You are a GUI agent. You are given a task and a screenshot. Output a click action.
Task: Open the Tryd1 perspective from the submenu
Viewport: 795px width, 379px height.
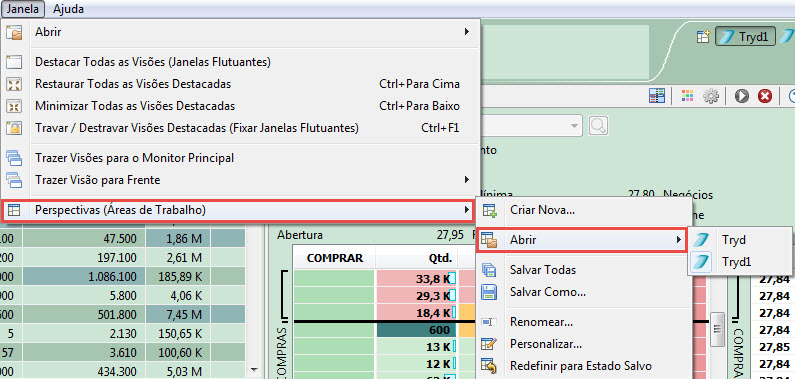[740, 261]
